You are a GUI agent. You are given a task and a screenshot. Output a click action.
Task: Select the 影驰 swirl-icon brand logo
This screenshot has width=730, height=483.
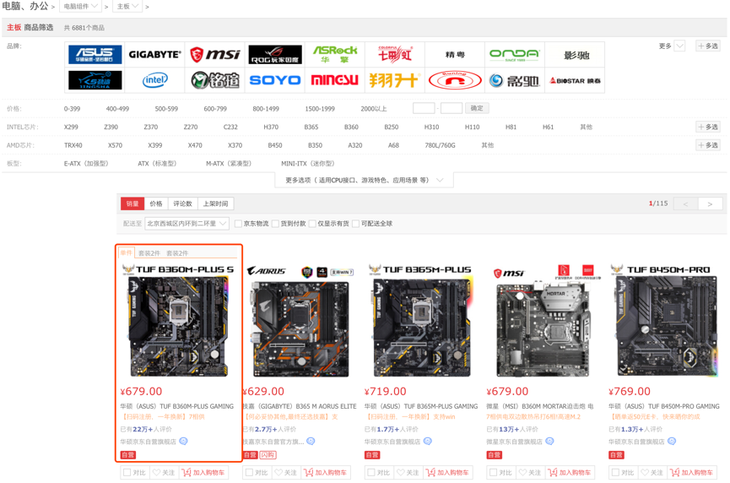click(x=514, y=81)
